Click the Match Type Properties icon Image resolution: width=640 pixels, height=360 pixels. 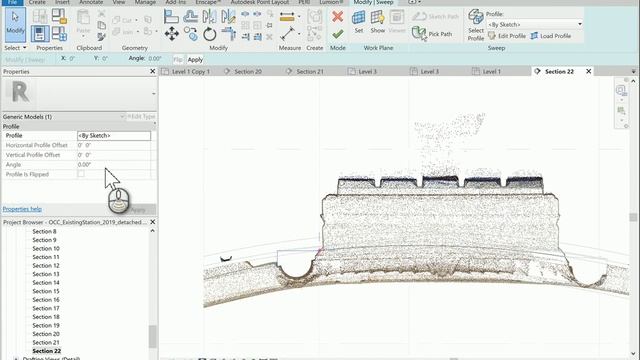click(101, 36)
